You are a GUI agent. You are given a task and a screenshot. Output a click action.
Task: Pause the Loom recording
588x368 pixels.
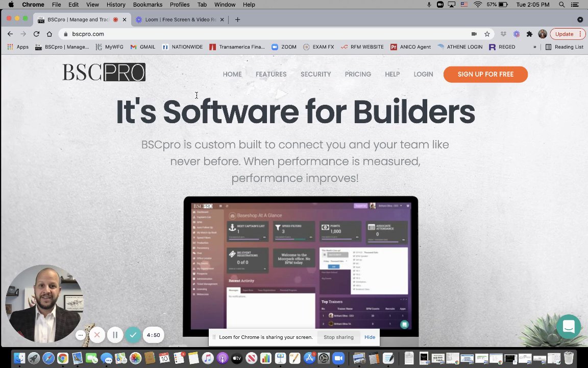pyautogui.click(x=115, y=335)
